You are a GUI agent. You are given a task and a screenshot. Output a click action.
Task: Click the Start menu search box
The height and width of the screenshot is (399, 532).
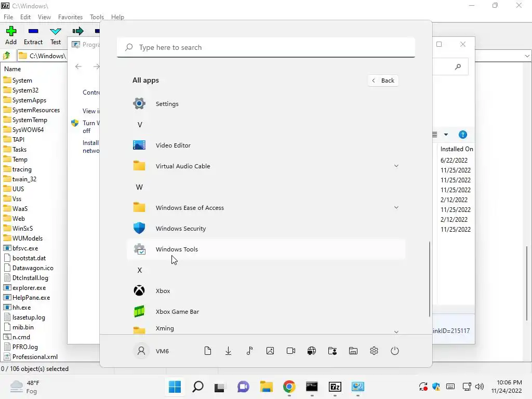(266, 47)
